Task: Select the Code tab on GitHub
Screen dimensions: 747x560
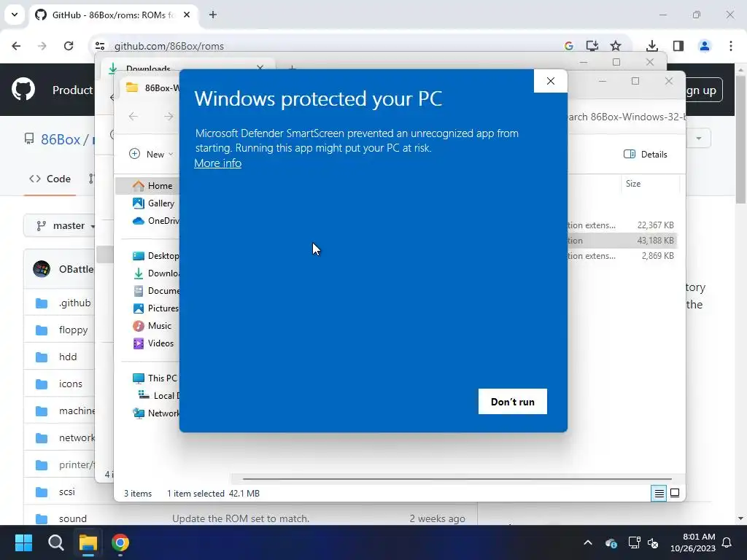Action: coord(50,179)
